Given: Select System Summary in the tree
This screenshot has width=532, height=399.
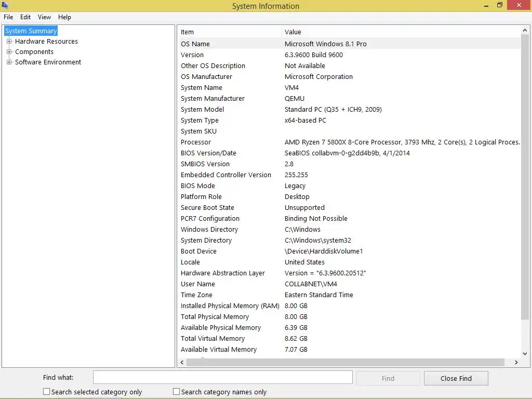Looking at the screenshot, I should tap(31, 31).
